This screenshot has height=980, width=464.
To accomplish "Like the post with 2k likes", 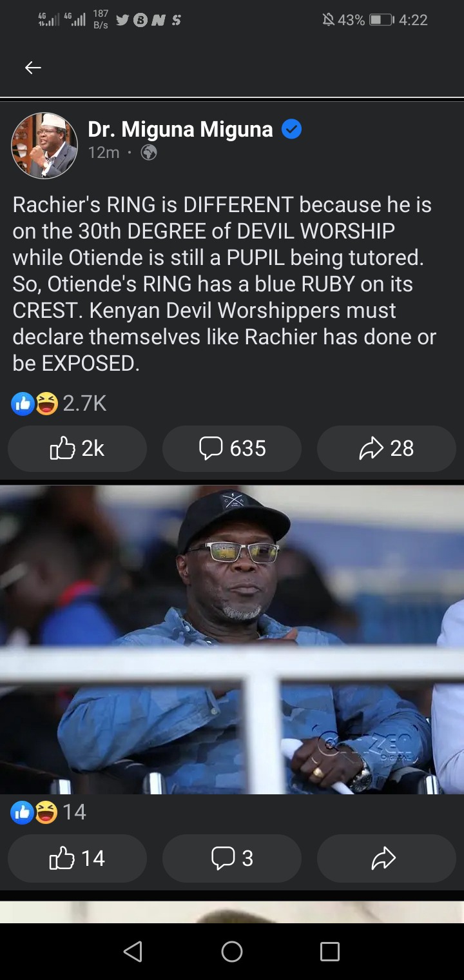I will pyautogui.click(x=77, y=448).
